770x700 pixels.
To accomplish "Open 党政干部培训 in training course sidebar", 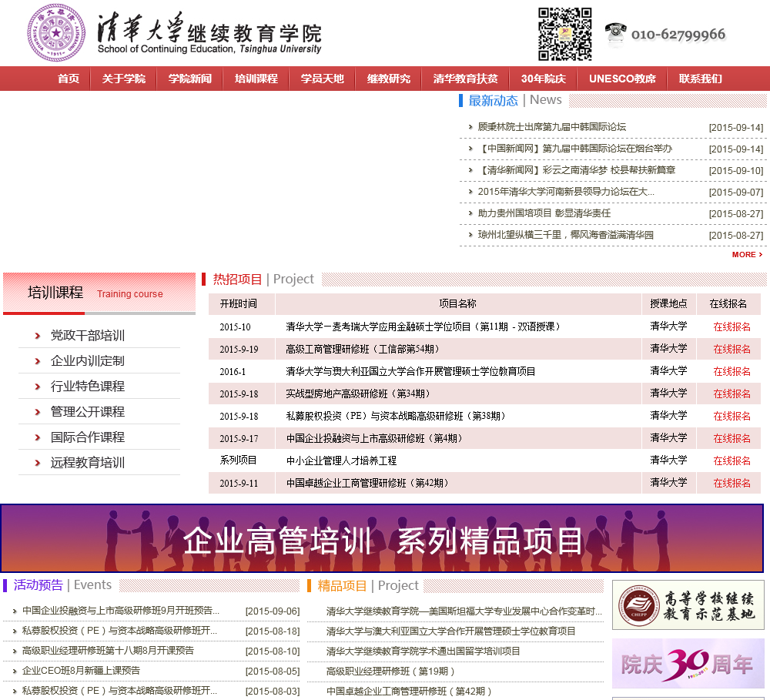I will pos(88,336).
